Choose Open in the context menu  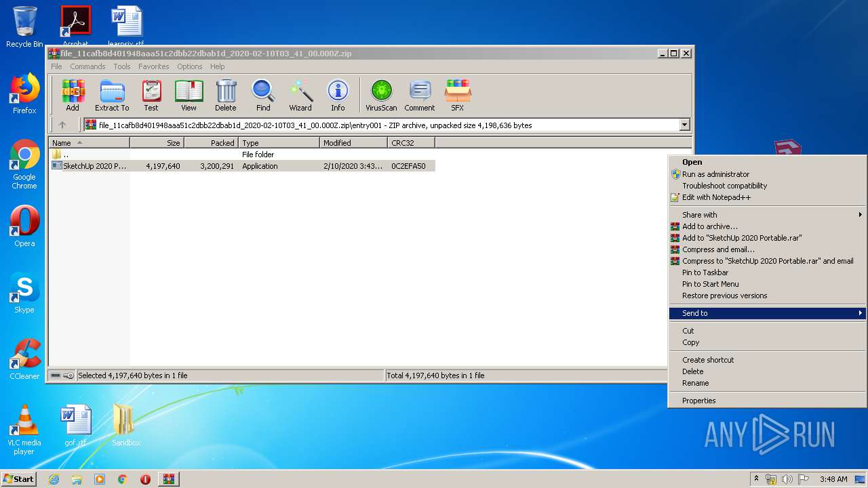click(768, 162)
